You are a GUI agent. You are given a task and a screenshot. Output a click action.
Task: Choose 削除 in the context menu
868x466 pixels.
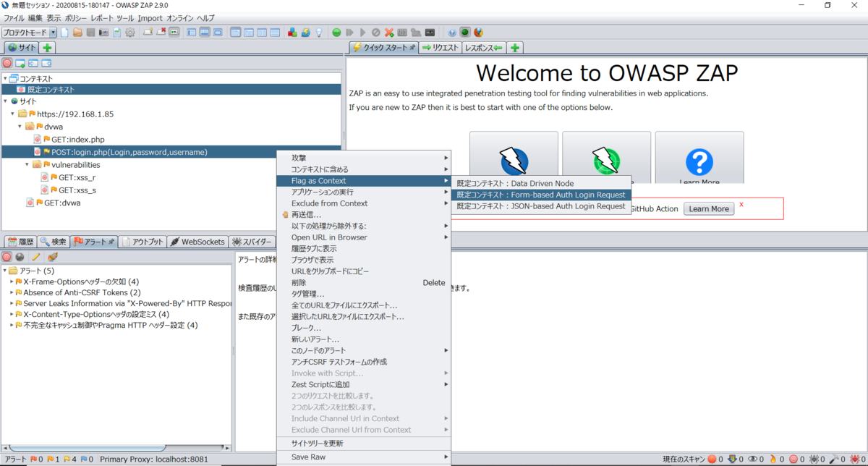coord(364,282)
